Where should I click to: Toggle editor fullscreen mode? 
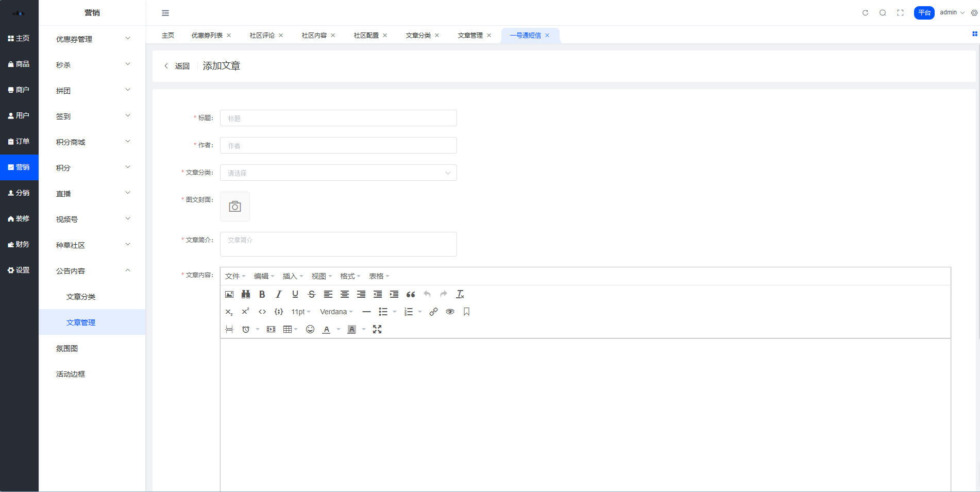(x=377, y=329)
